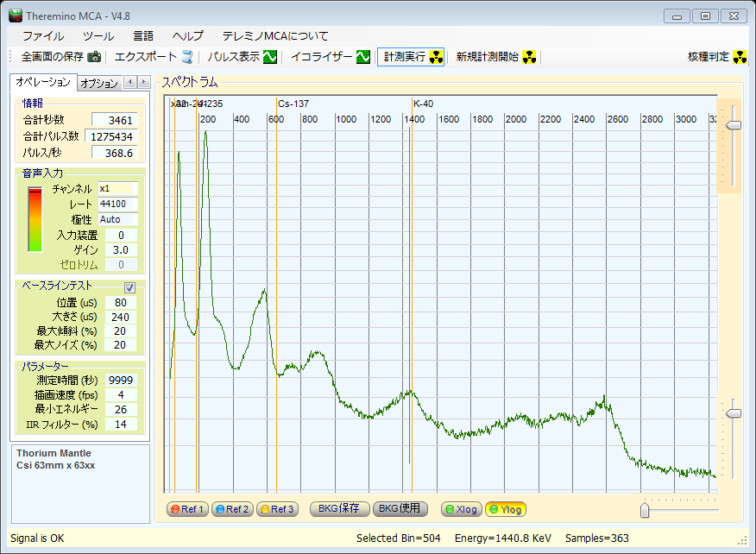Click the Selected Bin=504 status text
This screenshot has width=756, height=554.
pyautogui.click(x=398, y=538)
